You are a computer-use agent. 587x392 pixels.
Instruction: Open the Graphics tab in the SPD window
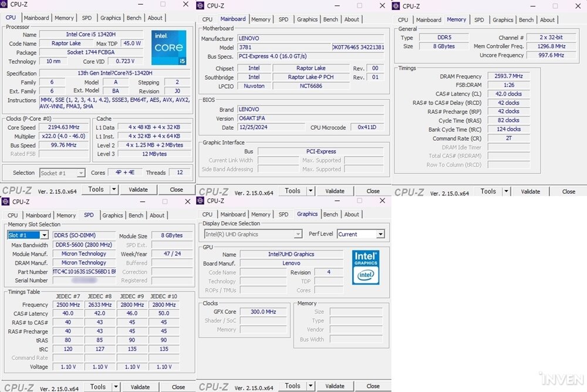point(113,215)
